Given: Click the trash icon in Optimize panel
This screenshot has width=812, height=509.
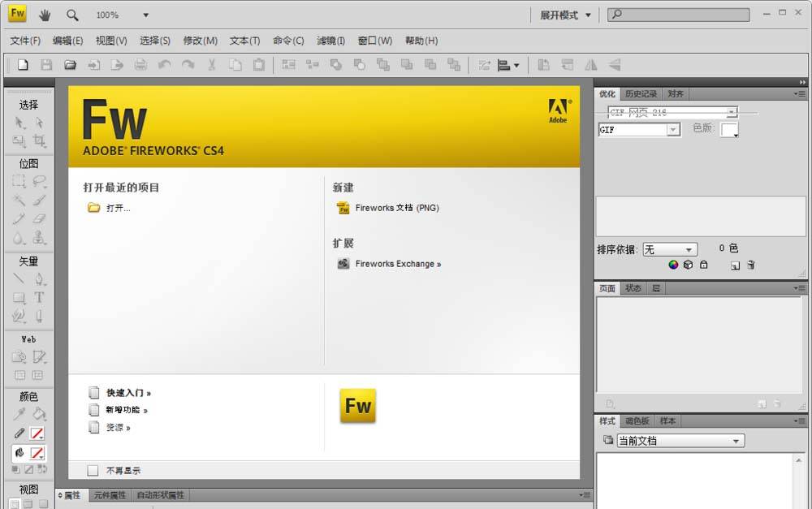Looking at the screenshot, I should click(751, 265).
